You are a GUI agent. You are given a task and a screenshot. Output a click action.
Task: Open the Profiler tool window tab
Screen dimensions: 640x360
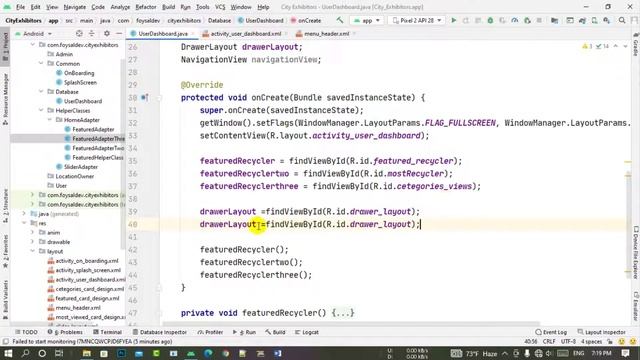pos(210,332)
